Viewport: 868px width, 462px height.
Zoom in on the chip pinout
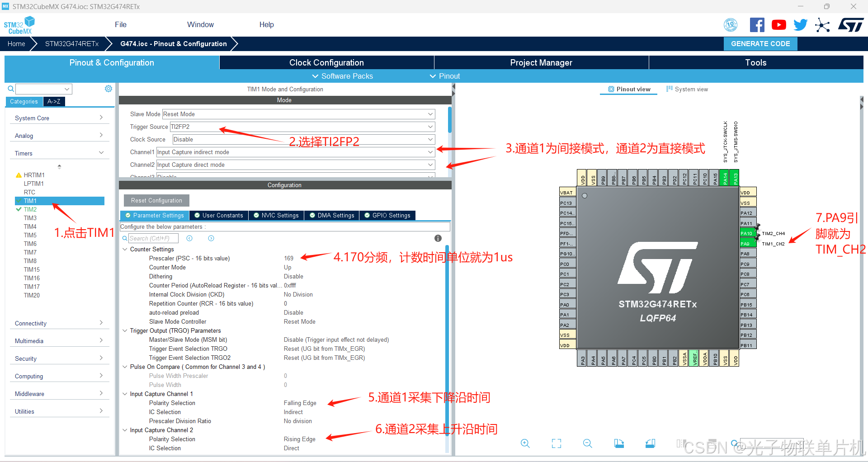click(525, 443)
